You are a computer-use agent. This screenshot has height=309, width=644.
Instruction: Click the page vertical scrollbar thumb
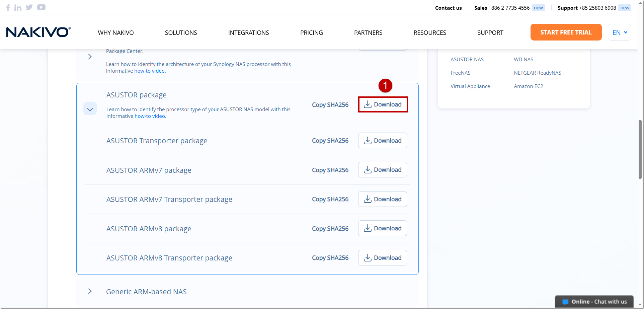tap(640, 149)
